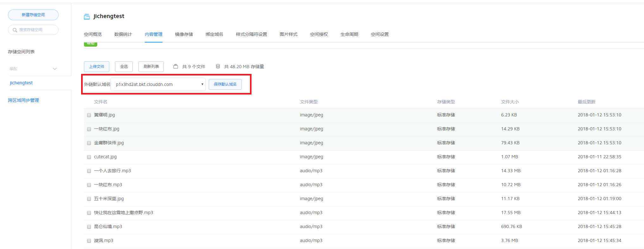Open the 空间授权 tab
This screenshot has width=644, height=249.
coord(319,34)
